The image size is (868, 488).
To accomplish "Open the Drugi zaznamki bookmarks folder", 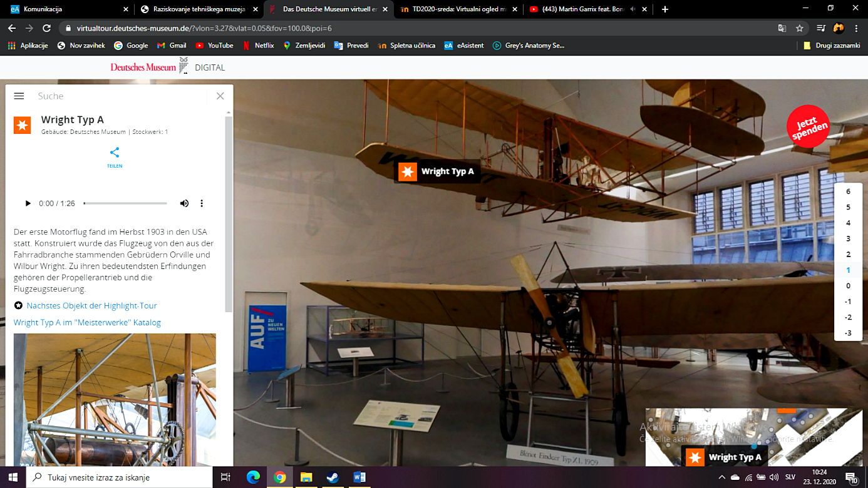I will [832, 45].
